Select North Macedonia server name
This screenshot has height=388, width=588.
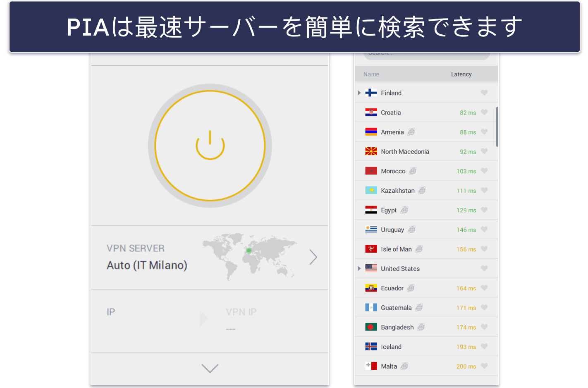405,151
